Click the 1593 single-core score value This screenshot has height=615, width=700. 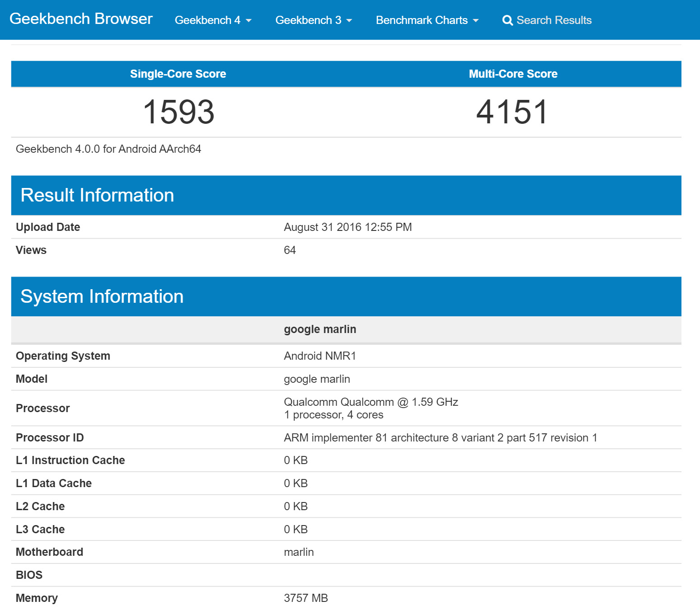point(179,112)
